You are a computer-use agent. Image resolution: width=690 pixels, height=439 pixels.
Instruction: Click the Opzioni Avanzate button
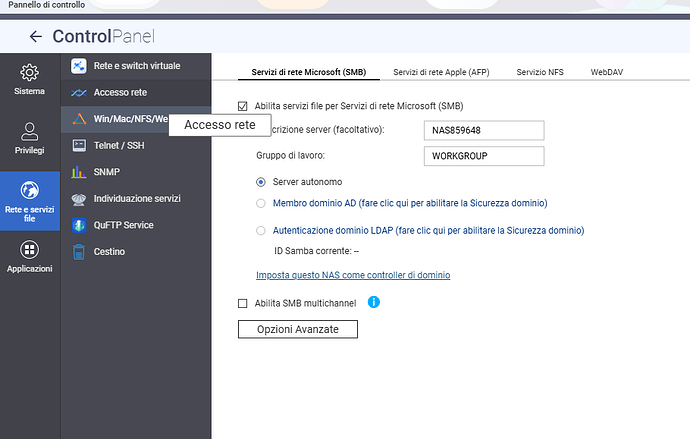(x=297, y=329)
